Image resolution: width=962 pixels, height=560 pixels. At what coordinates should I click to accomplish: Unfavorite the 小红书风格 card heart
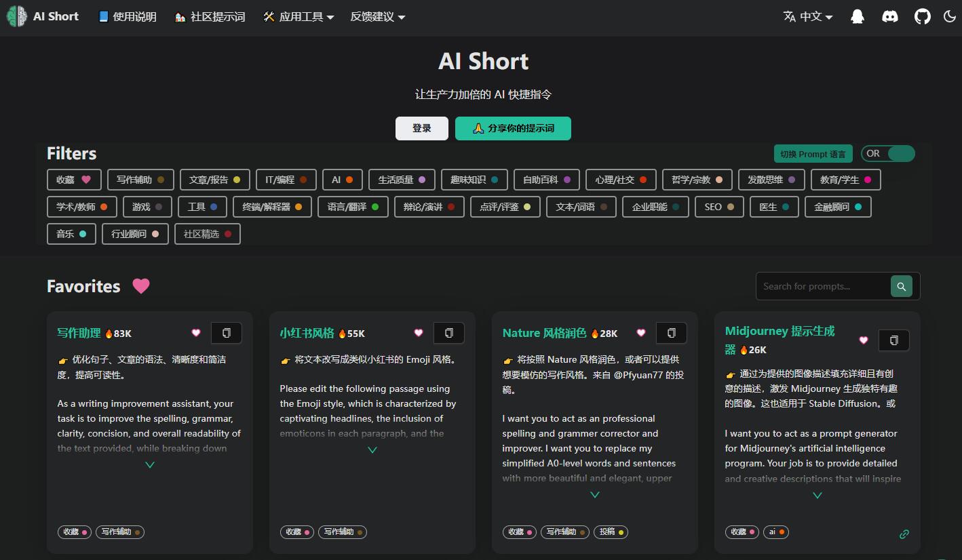pos(419,333)
